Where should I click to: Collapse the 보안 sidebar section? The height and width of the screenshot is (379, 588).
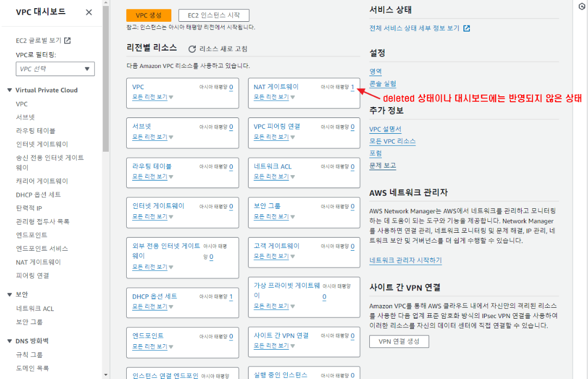[x=10, y=295]
